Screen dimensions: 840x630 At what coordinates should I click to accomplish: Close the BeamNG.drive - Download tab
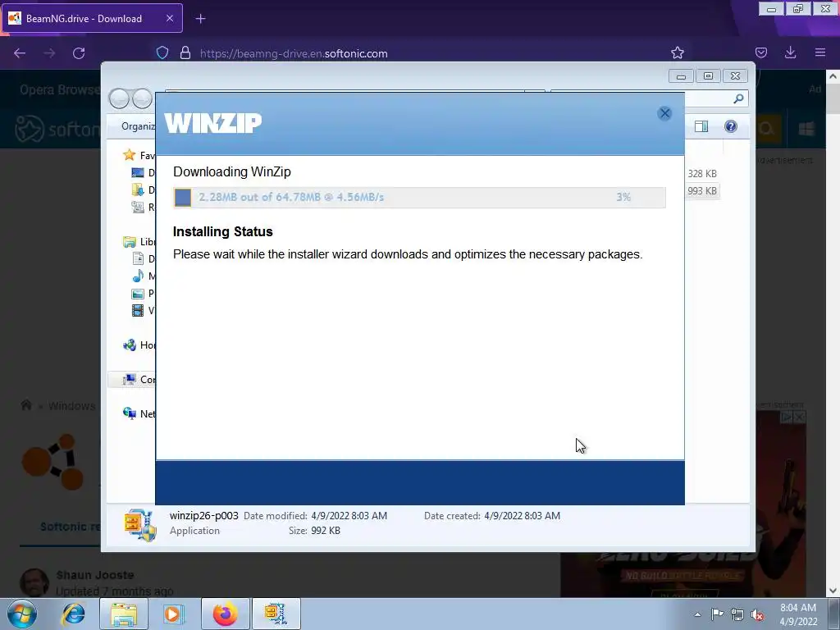click(x=169, y=18)
